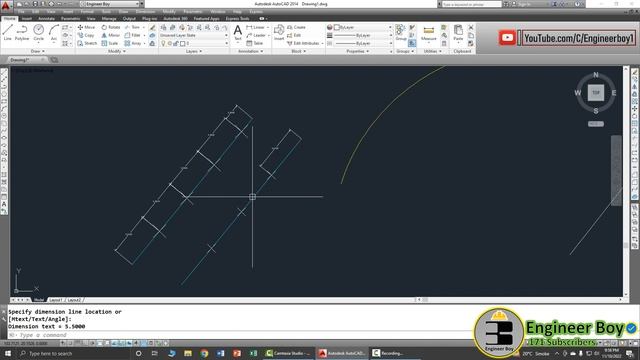Viewport: 640px width, 360px height.
Task: Open the Engineer Boy workspace dropdown
Action: (x=110, y=4)
